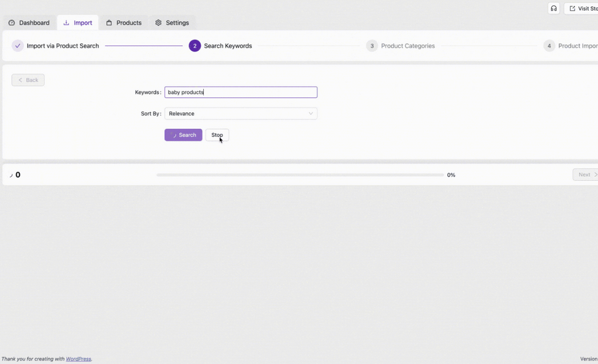Click step 4 circle icon
Image resolution: width=598 pixels, height=364 pixels.
[x=549, y=45]
